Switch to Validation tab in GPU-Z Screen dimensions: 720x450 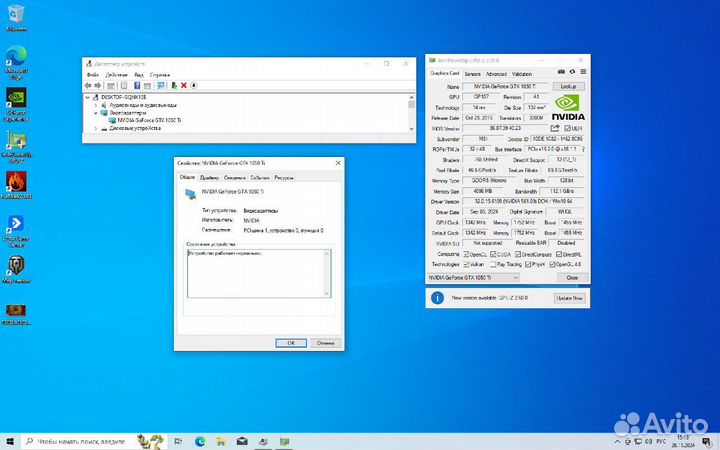click(x=522, y=74)
